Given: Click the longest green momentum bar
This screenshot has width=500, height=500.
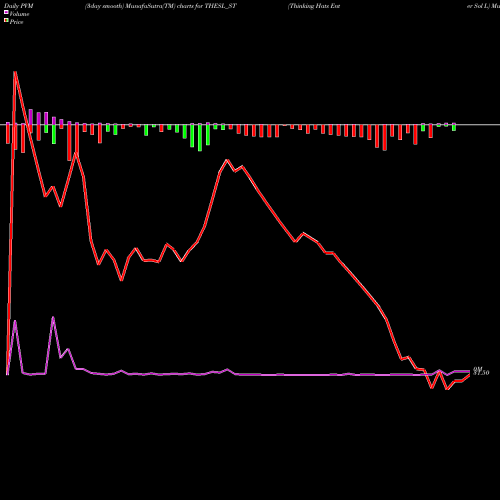Looking at the screenshot, I should 200,137.
